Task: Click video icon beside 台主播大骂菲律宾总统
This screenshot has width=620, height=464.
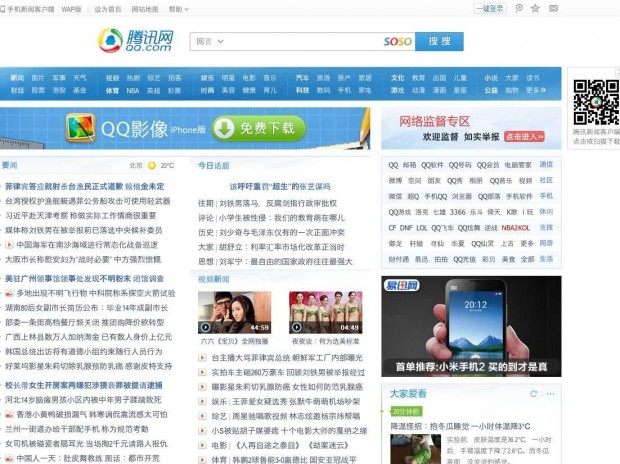Action: pyautogui.click(x=202, y=358)
